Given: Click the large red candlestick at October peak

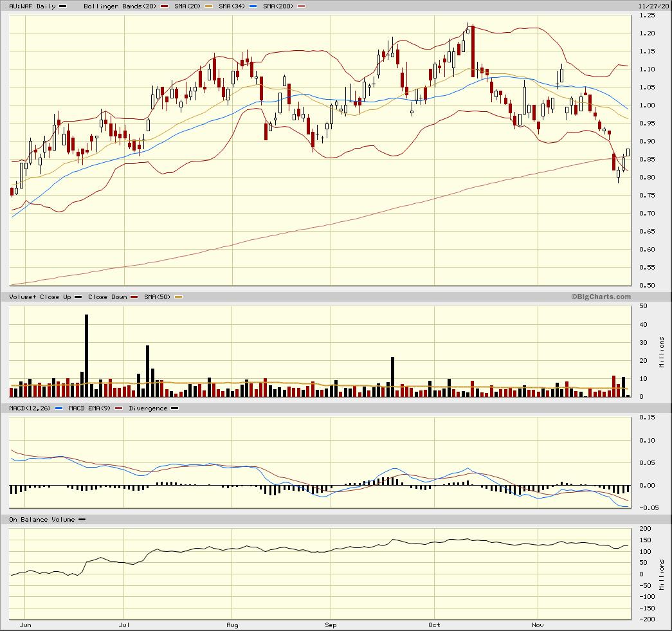Looking at the screenshot, I should click(473, 51).
